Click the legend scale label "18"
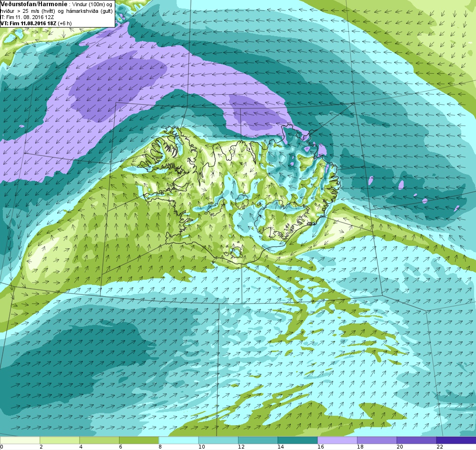 tap(360, 447)
